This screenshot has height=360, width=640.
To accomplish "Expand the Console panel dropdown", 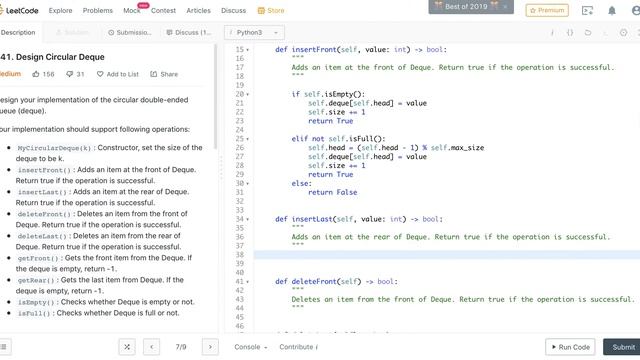I will pos(251,347).
